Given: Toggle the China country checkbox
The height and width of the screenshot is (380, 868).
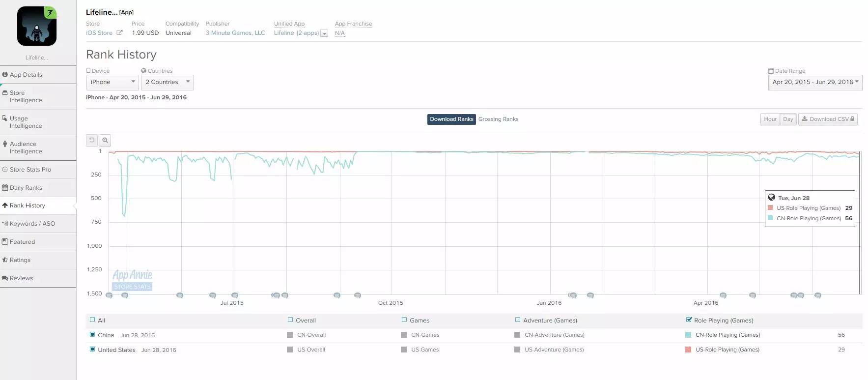Looking at the screenshot, I should click(x=92, y=335).
